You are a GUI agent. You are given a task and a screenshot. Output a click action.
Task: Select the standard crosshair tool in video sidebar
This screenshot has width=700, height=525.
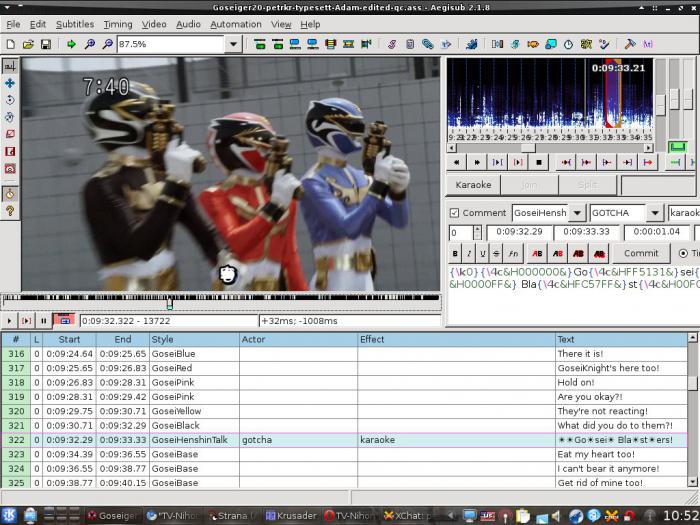click(10, 66)
